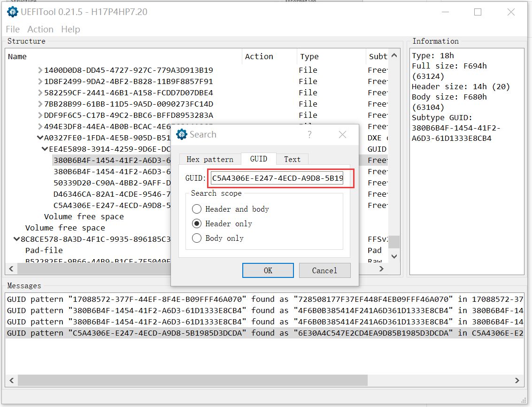Expand the 1400D0D8-DD45 tree item

(x=40, y=70)
